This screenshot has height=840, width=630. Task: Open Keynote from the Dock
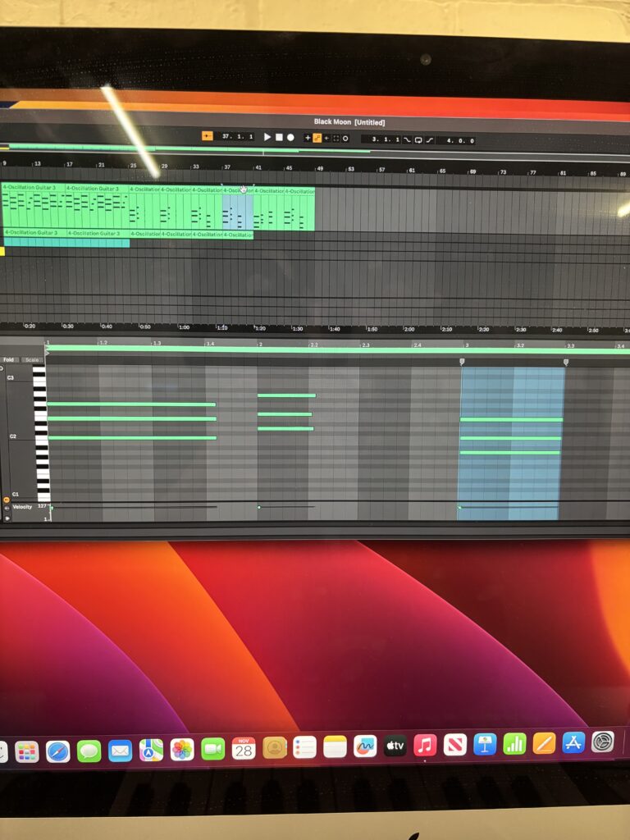point(485,744)
